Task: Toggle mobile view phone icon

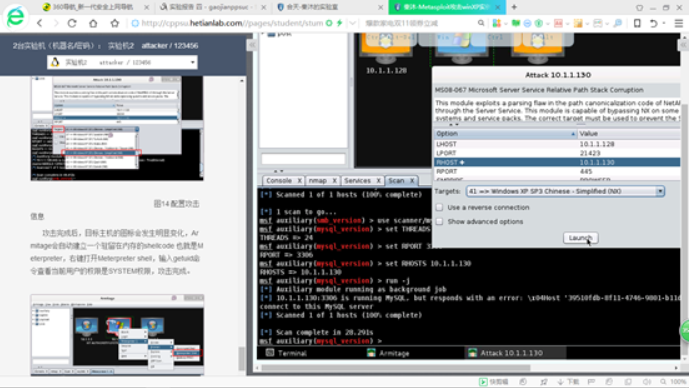Action: 637,23
